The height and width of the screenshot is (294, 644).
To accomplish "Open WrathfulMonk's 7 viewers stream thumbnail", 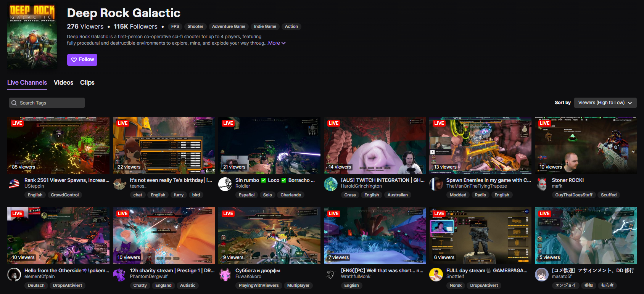I will pos(375,236).
